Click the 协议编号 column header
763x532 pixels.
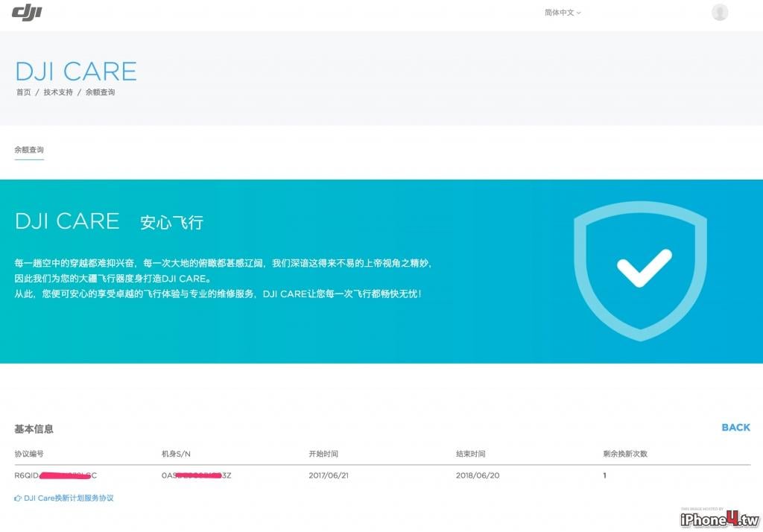tap(29, 454)
